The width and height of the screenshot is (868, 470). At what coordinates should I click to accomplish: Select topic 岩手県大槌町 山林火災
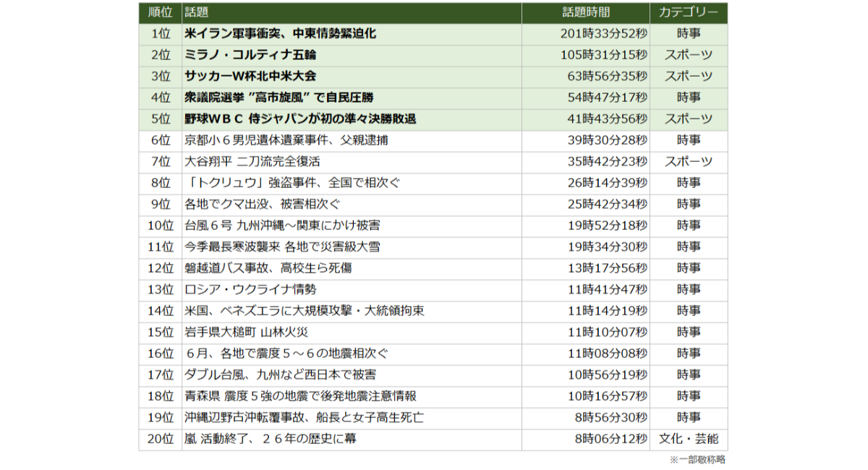247,332
